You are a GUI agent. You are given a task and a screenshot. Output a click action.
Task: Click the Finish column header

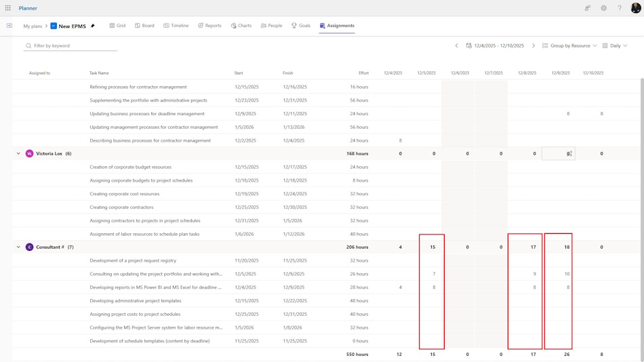tap(287, 73)
